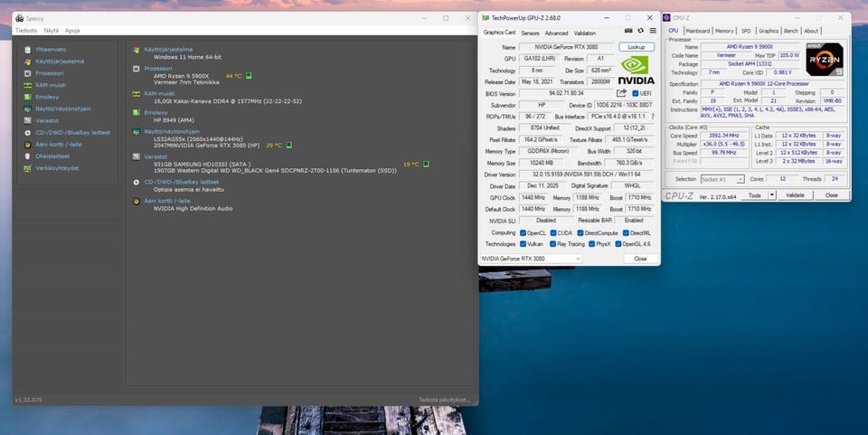Switch to the SPD tab in CPU-Z
The height and width of the screenshot is (435, 868).
(x=746, y=31)
